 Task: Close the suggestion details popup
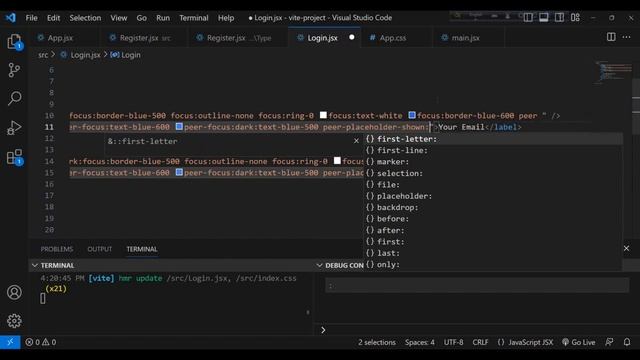tap(356, 141)
